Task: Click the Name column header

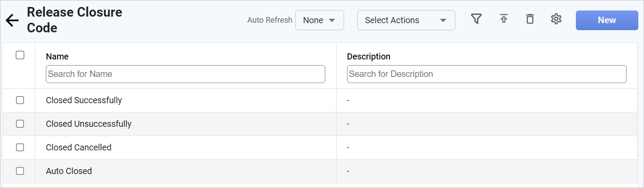Action: (x=57, y=56)
